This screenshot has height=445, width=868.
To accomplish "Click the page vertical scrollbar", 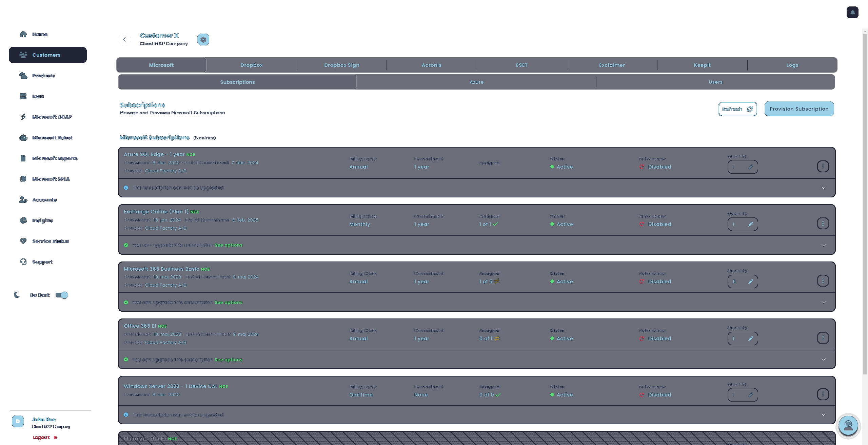I will click(865, 204).
